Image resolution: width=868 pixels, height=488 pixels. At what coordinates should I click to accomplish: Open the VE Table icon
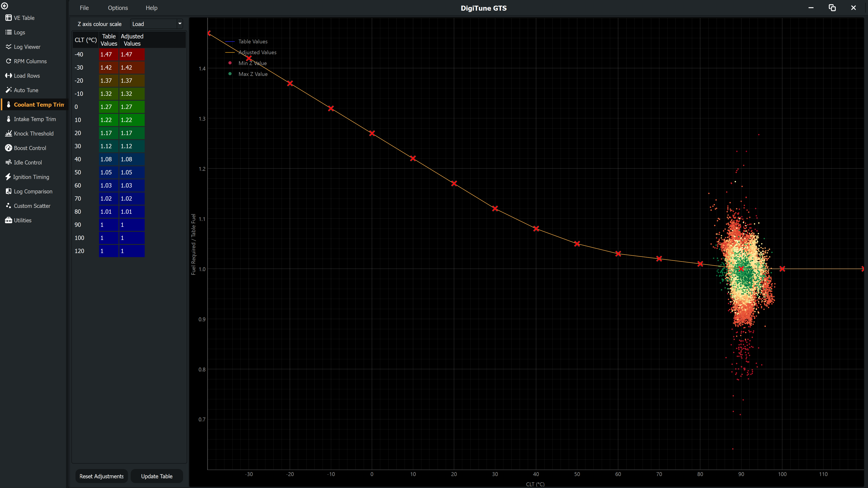click(8, 18)
